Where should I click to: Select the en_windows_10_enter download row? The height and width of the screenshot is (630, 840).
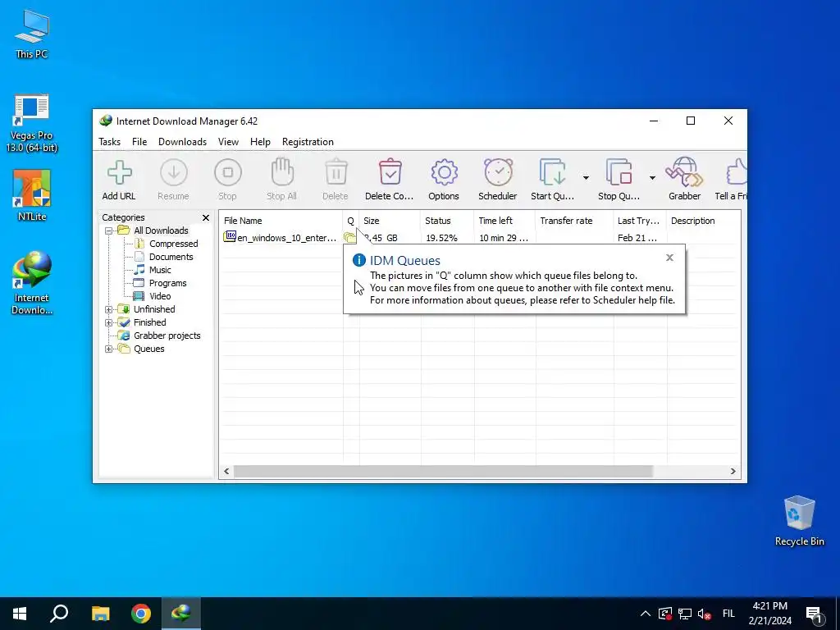pos(479,238)
